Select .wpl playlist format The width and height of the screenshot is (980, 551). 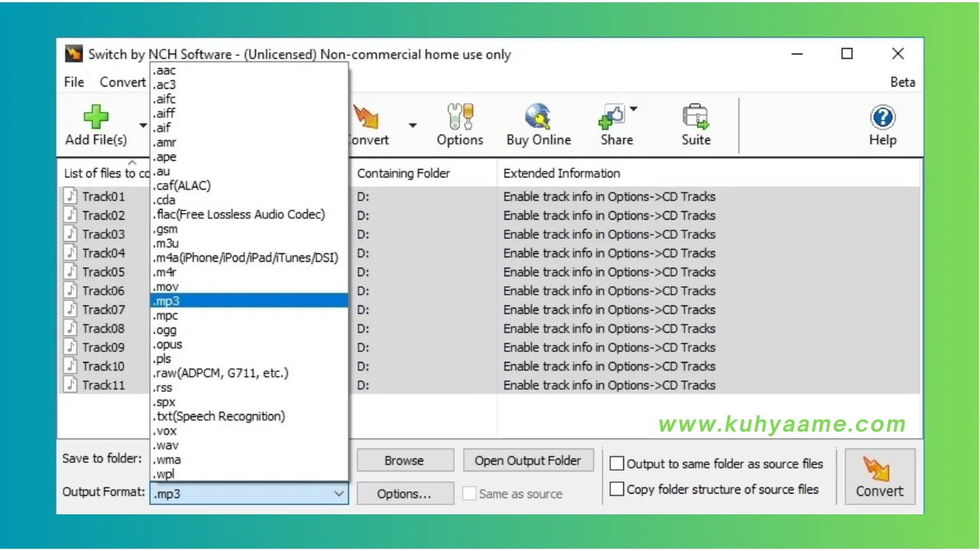[x=250, y=474]
